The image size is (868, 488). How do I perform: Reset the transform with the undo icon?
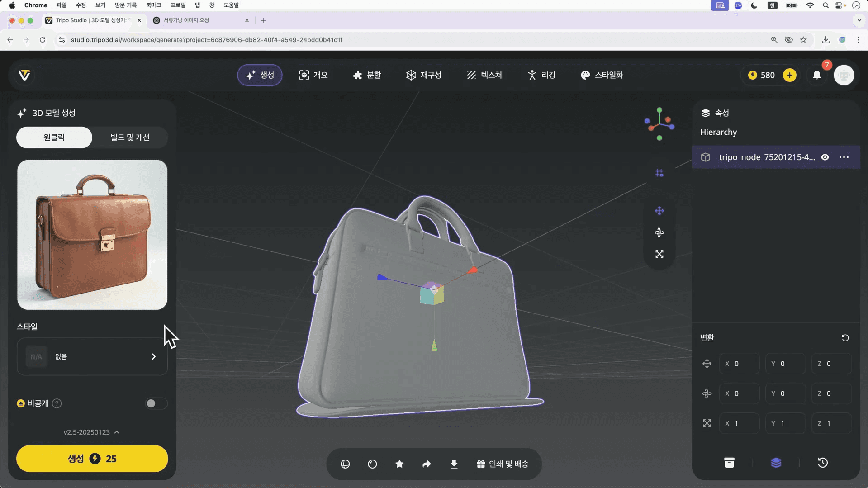[845, 338]
